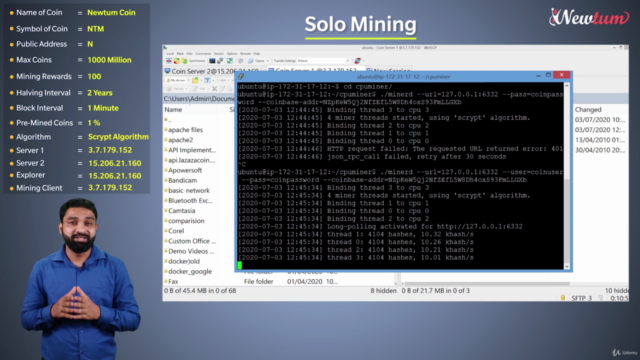Open the Preferences gear icon

[241, 61]
